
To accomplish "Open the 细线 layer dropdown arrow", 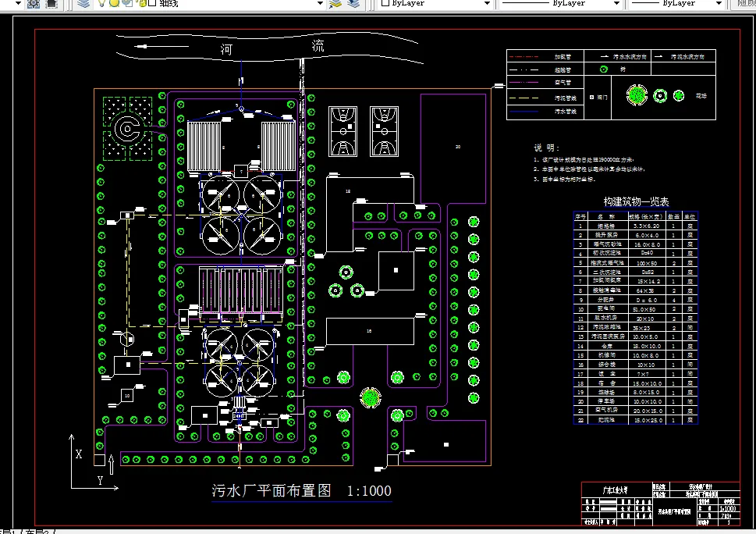I will tap(320, 3).
